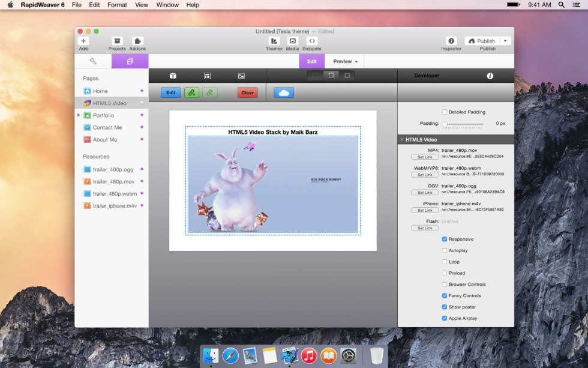Click Set Link for iPhone
Image resolution: width=588 pixels, height=368 pixels.
coord(425,211)
